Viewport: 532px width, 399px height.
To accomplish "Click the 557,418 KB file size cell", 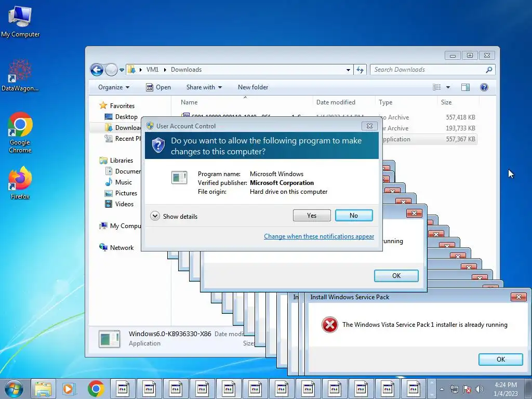I will coord(460,117).
